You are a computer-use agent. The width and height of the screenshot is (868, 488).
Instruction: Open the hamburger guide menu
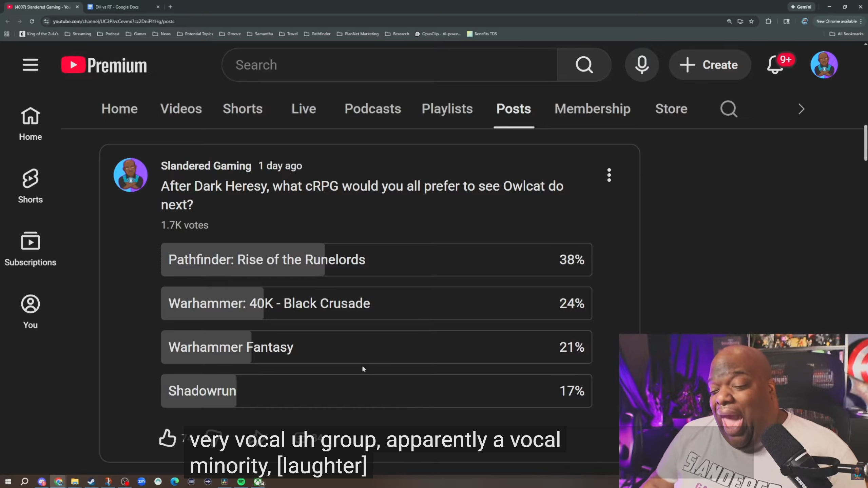pyautogui.click(x=30, y=65)
